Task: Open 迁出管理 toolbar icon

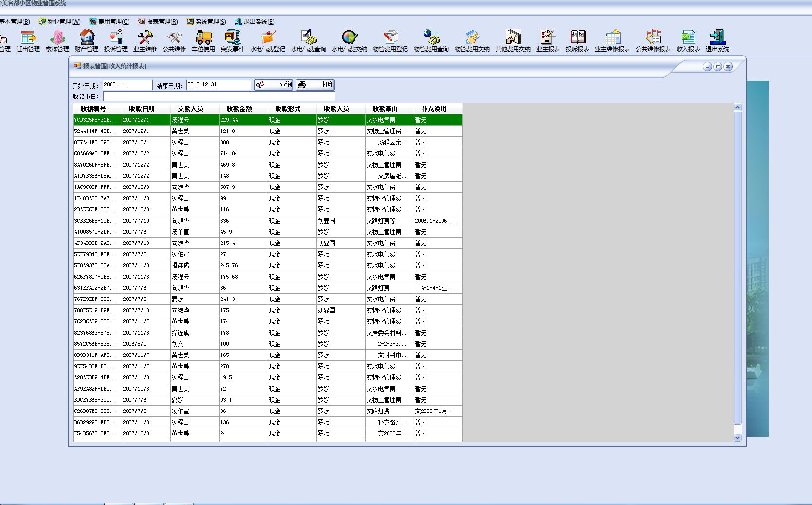Action: [28, 41]
